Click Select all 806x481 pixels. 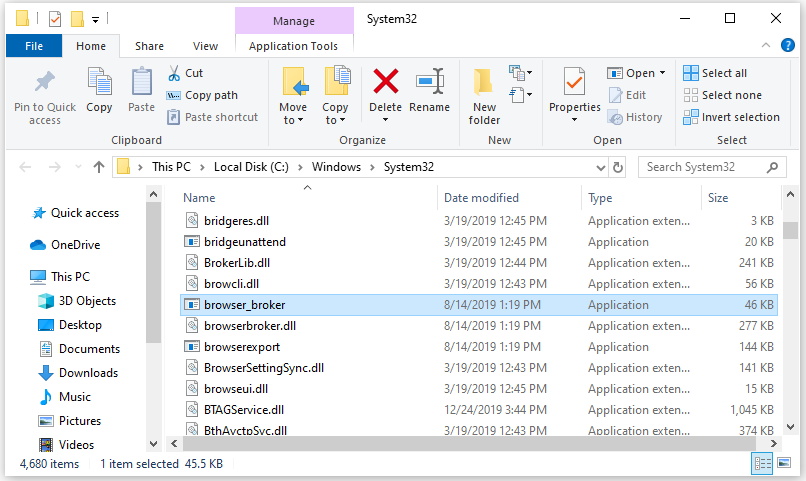(715, 73)
